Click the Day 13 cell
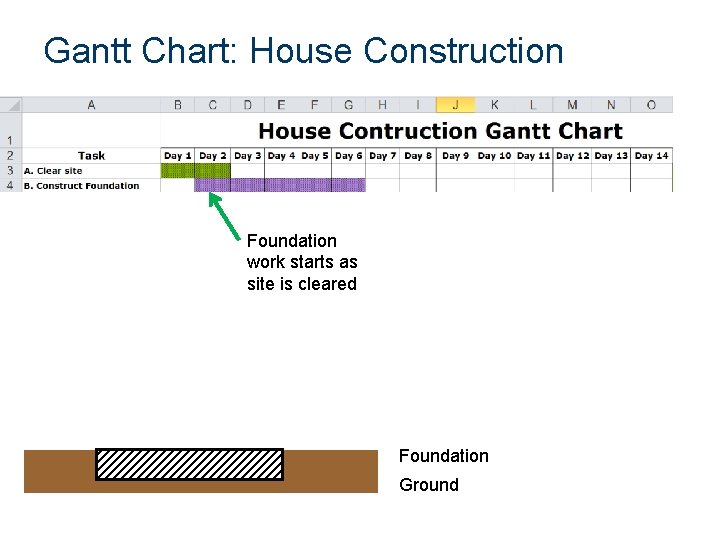Image resolution: width=720 pixels, height=540 pixels. (611, 156)
